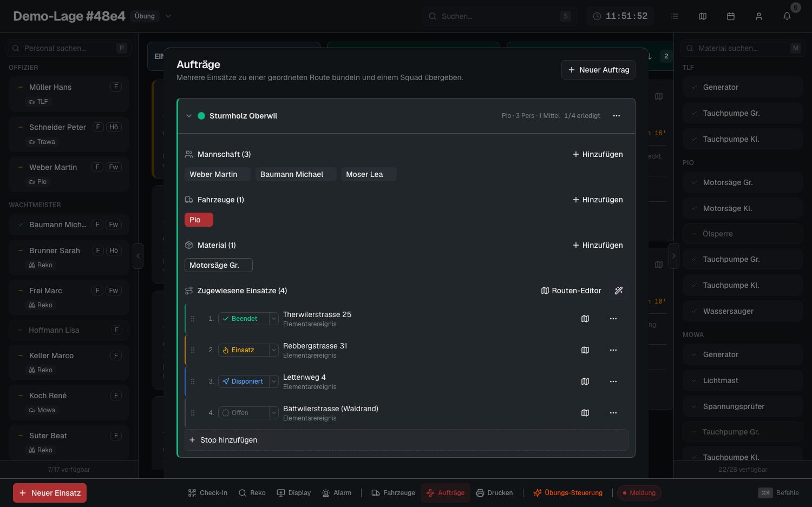Open the top bar map view icon
This screenshot has height=507, width=812.
(703, 16)
